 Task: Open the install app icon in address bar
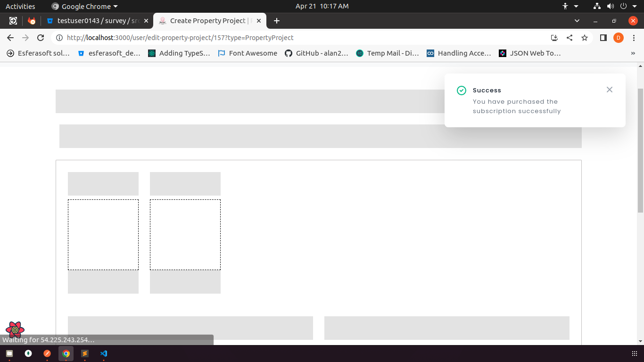(x=554, y=38)
